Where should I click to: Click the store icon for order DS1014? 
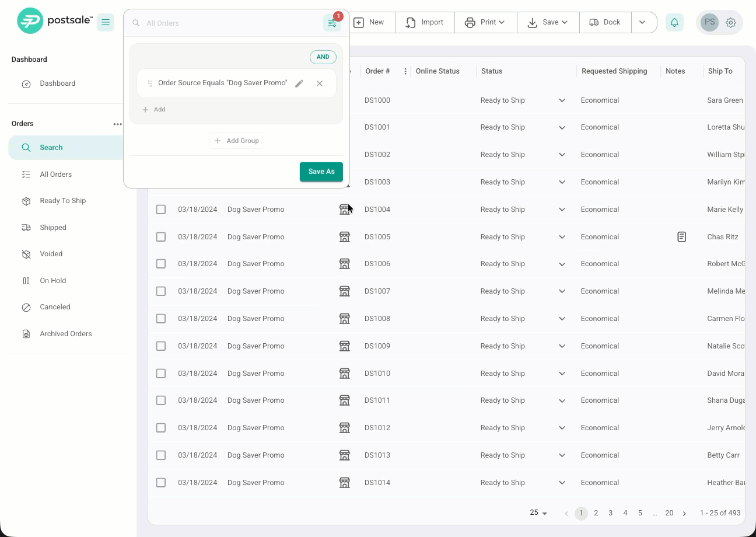(x=345, y=483)
